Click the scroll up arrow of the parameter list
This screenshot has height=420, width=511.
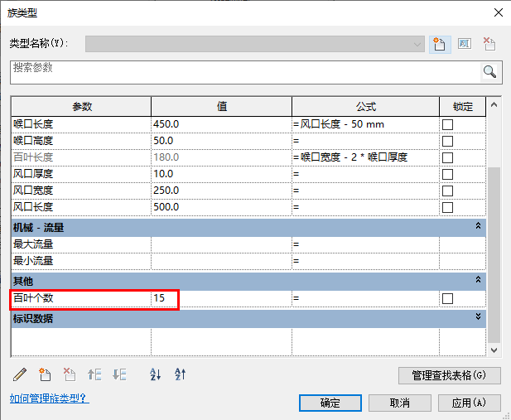click(494, 104)
